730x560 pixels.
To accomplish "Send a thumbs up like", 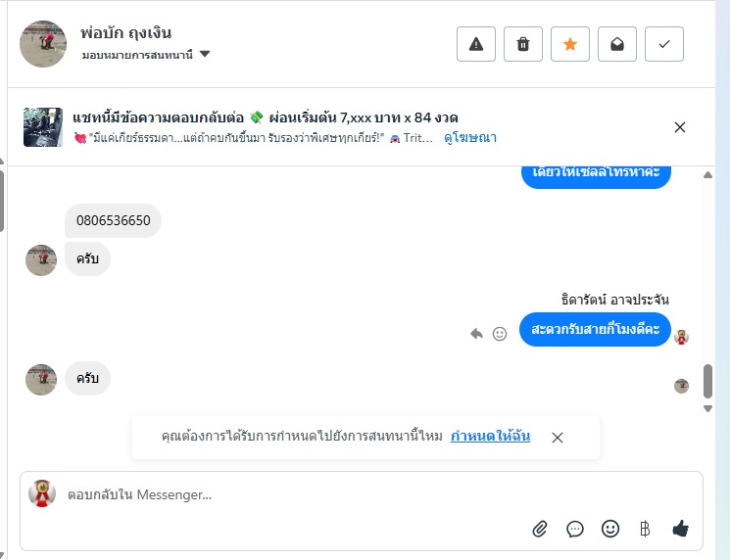I will tap(681, 529).
